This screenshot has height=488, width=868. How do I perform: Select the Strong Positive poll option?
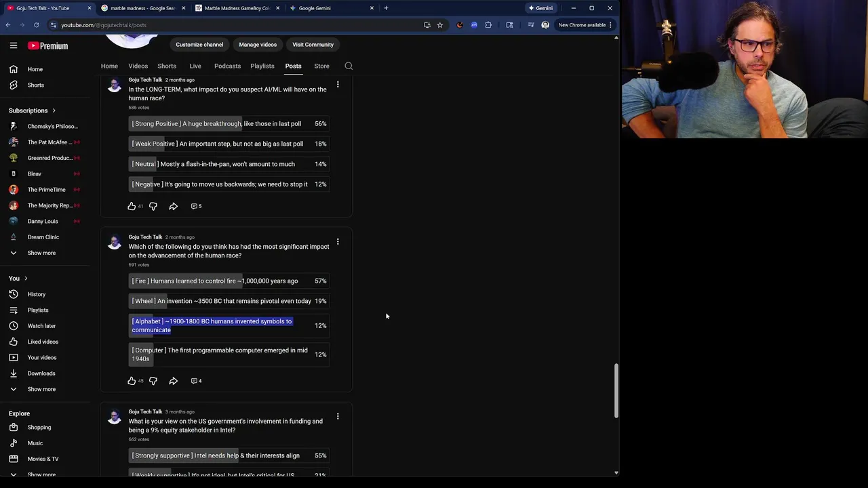[229, 124]
